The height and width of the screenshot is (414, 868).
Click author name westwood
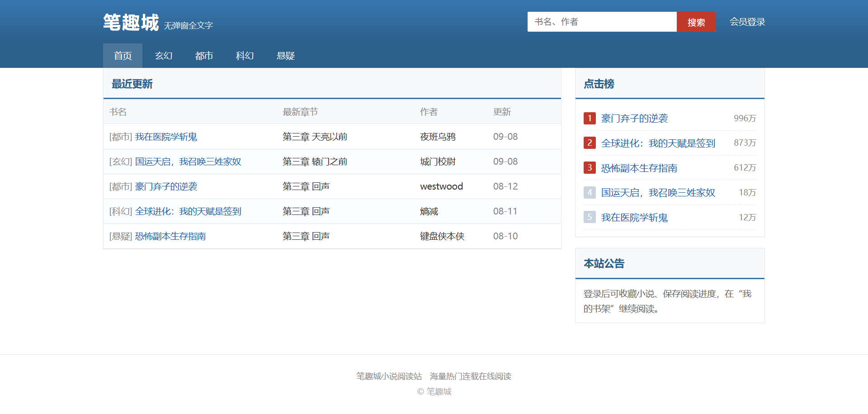[x=441, y=186]
